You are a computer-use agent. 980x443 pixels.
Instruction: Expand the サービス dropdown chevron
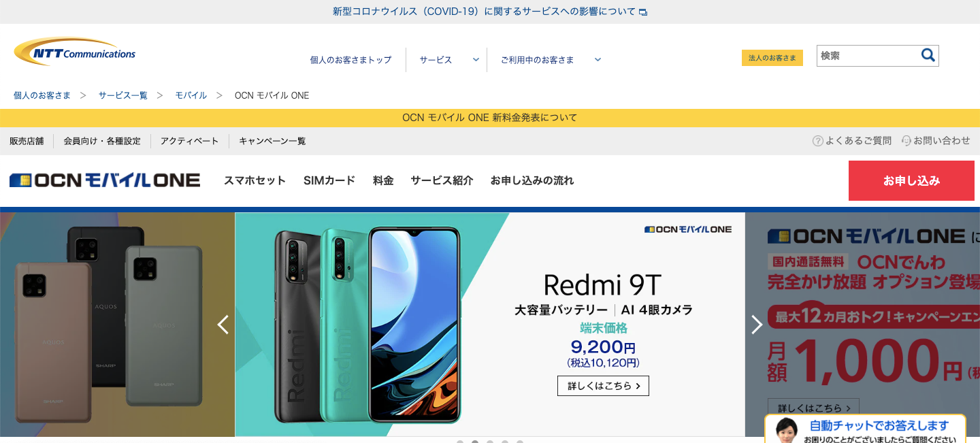tap(476, 60)
